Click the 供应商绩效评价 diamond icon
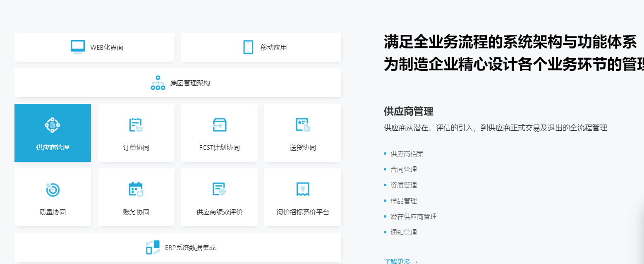This screenshot has height=264, width=644. (219, 190)
